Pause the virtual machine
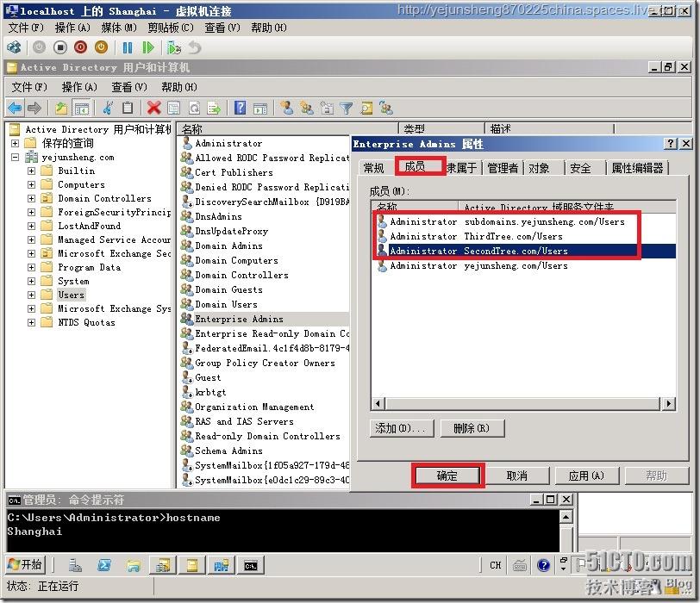The height and width of the screenshot is (603, 700). 128,47
